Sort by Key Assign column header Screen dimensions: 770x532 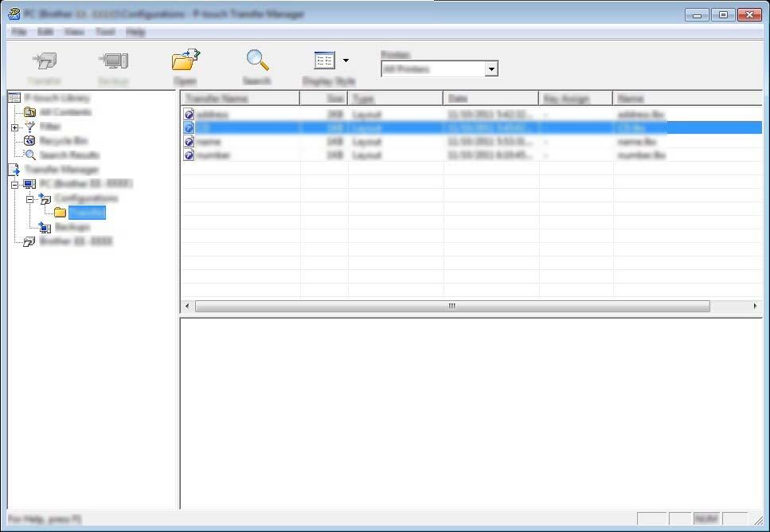576,99
